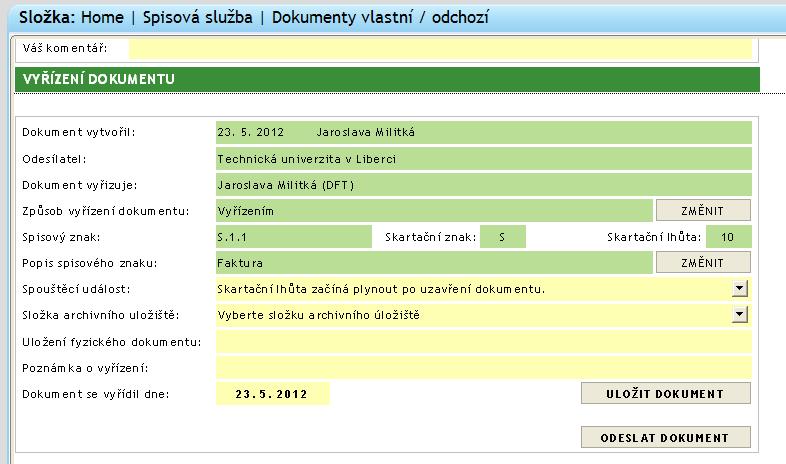Click the Vyřízením value field
Viewport: 786px width, 464px height.
434,211
